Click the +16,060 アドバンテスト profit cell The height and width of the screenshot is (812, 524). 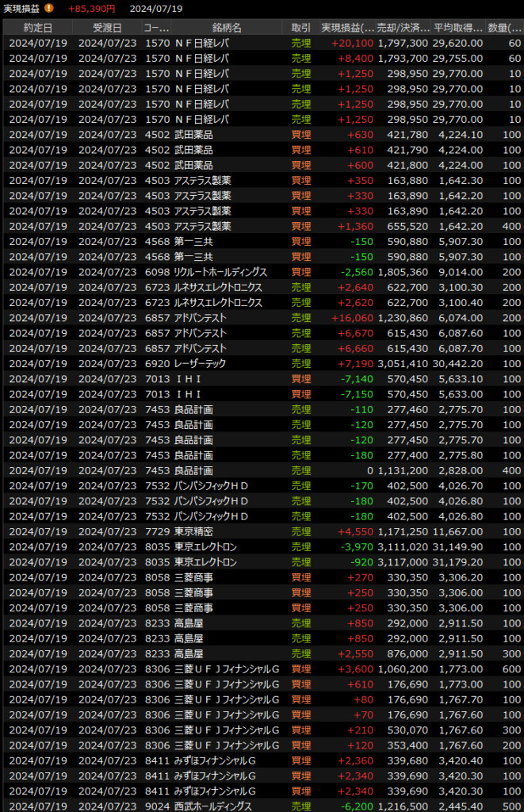[x=352, y=317]
